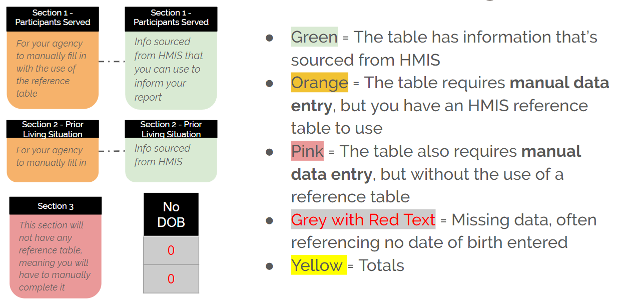Select the Section 3 black header
The image size is (644, 302).
point(56,206)
